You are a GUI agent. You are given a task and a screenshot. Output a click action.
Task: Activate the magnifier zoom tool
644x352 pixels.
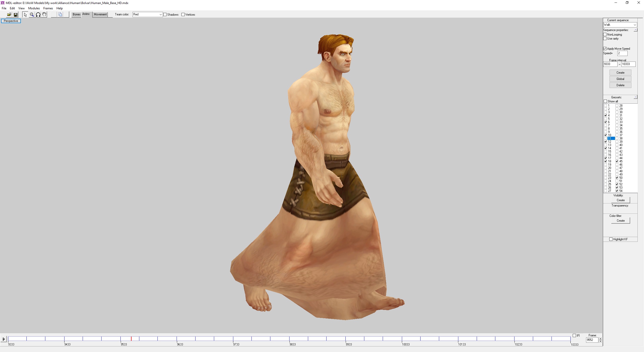pos(32,15)
